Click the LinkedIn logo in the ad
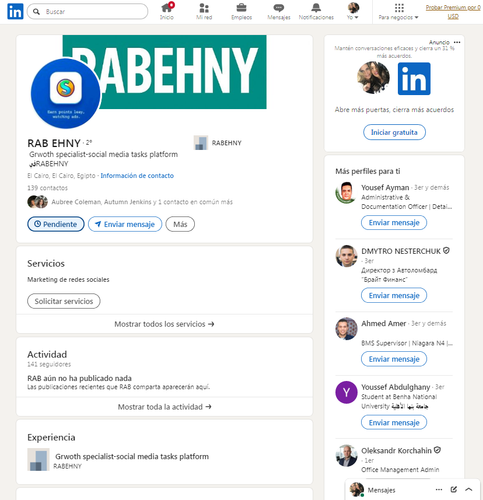The height and width of the screenshot is (500, 483). [x=414, y=79]
